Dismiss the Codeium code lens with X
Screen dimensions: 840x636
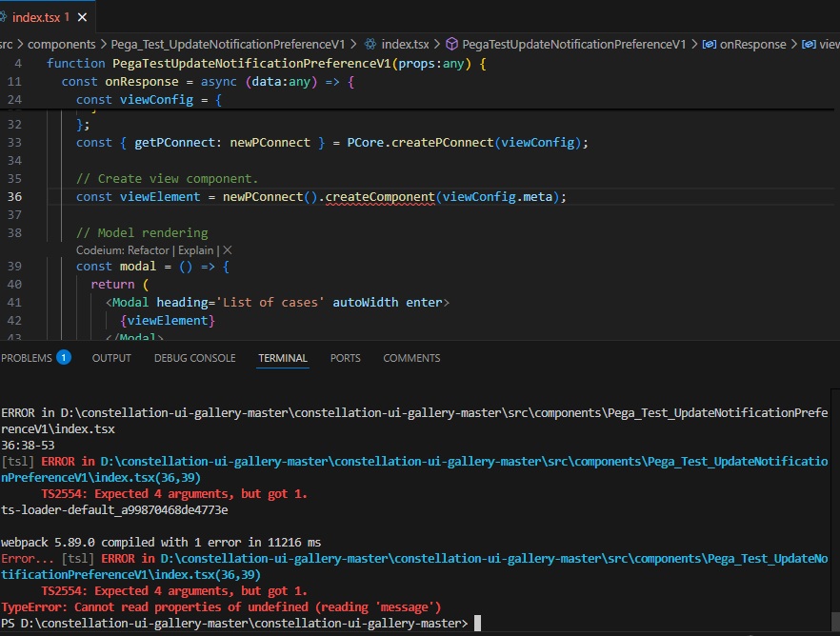[228, 249]
